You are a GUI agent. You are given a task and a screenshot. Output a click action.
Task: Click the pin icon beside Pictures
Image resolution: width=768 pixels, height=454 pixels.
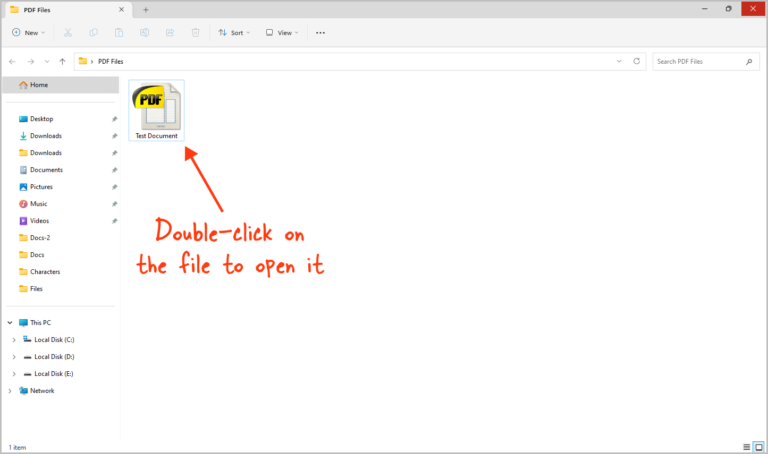[114, 187]
